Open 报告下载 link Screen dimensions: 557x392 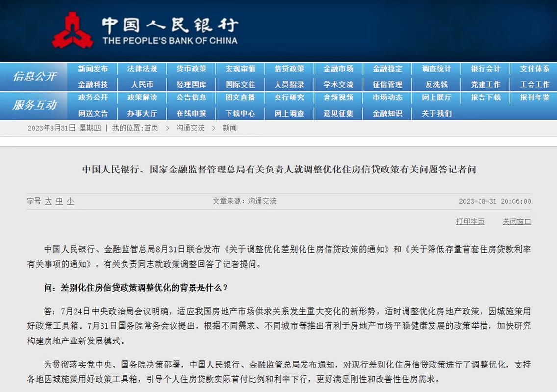point(485,98)
